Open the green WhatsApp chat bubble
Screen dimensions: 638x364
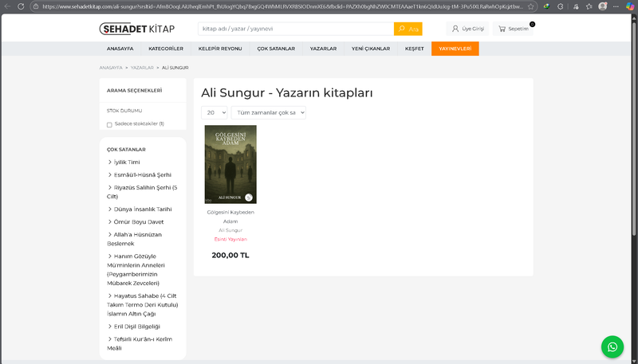coord(612,347)
